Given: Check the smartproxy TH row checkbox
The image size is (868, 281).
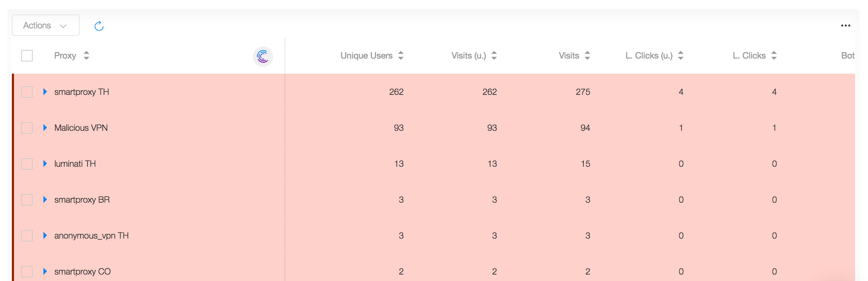Looking at the screenshot, I should pos(27,92).
